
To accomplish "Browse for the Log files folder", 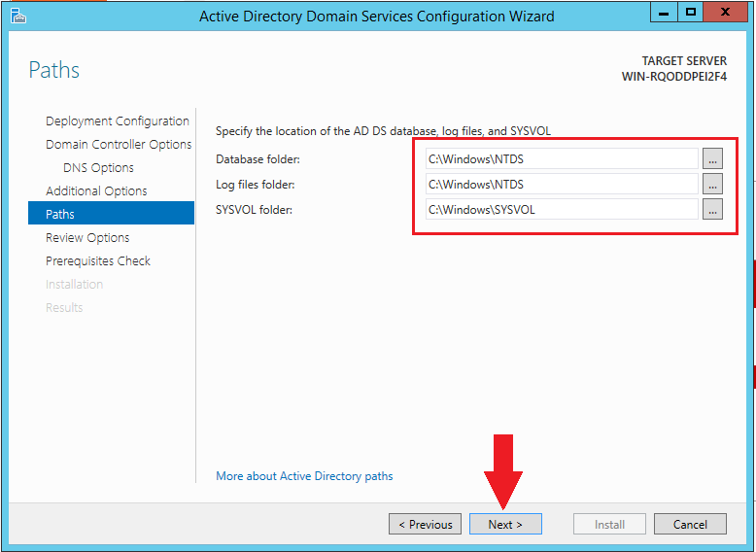I will pyautogui.click(x=712, y=184).
